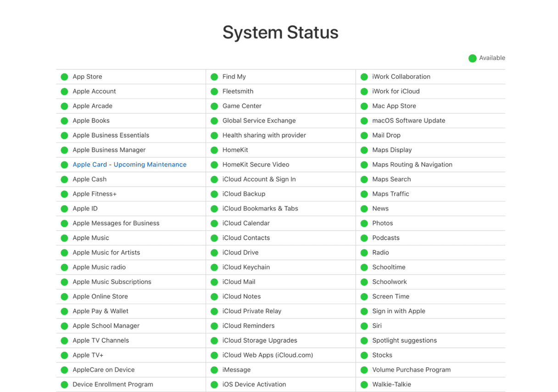This screenshot has height=392, width=558.
Task: Open the Apple Card link
Action: [x=89, y=165]
